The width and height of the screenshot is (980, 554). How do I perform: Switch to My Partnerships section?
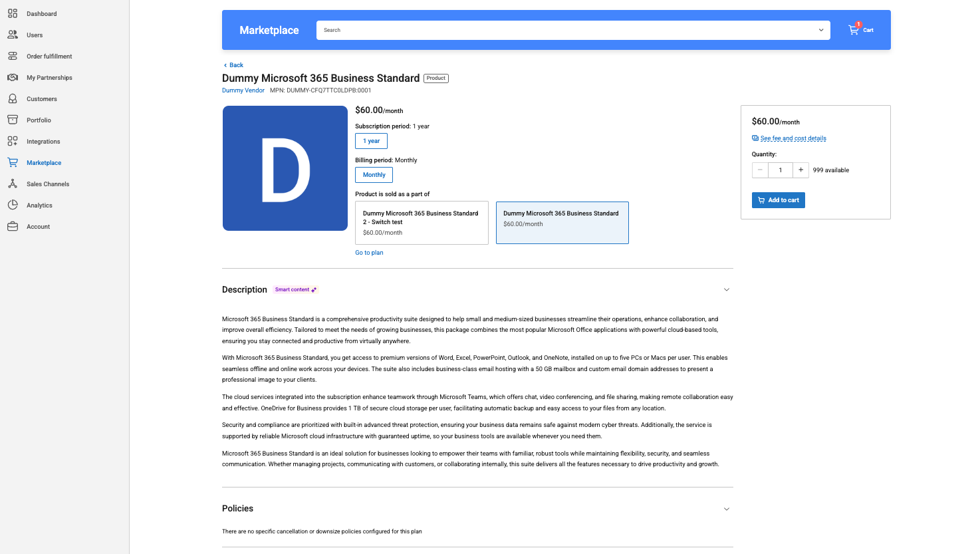point(49,77)
